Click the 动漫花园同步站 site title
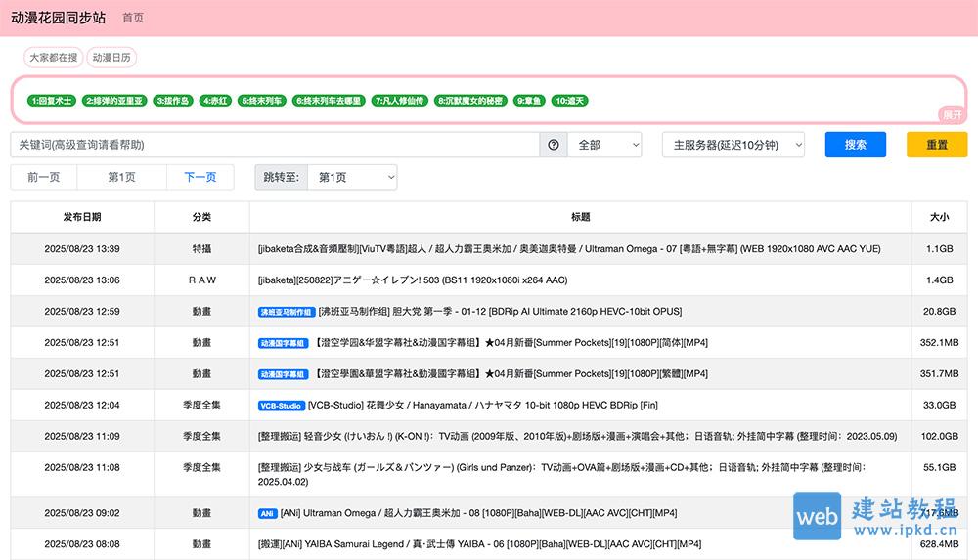Image resolution: width=978 pixels, height=560 pixels. 59,18
